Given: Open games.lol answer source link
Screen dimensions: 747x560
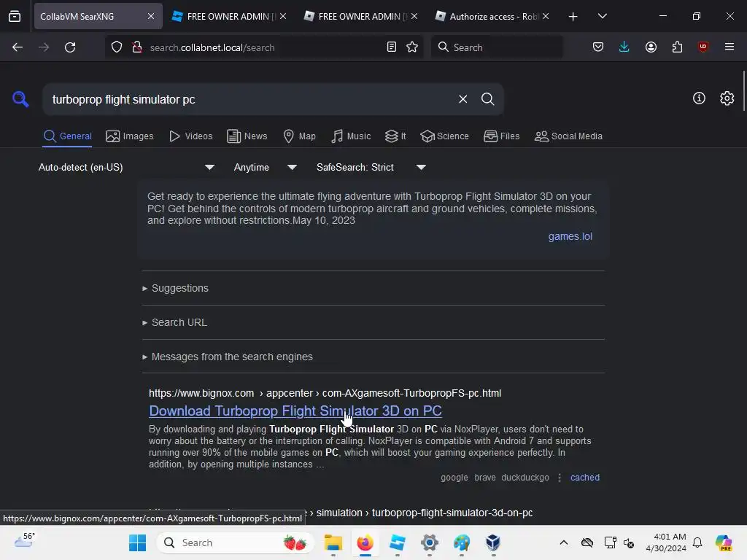Looking at the screenshot, I should pos(570,236).
